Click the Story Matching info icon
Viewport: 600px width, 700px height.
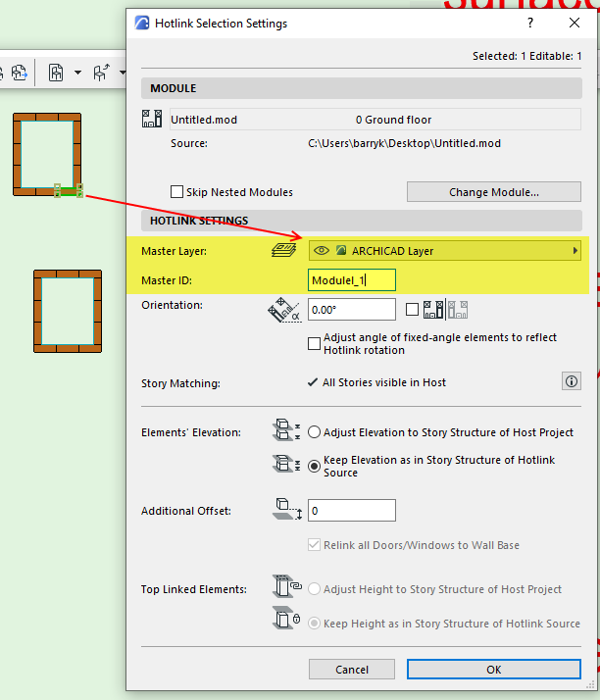(572, 381)
